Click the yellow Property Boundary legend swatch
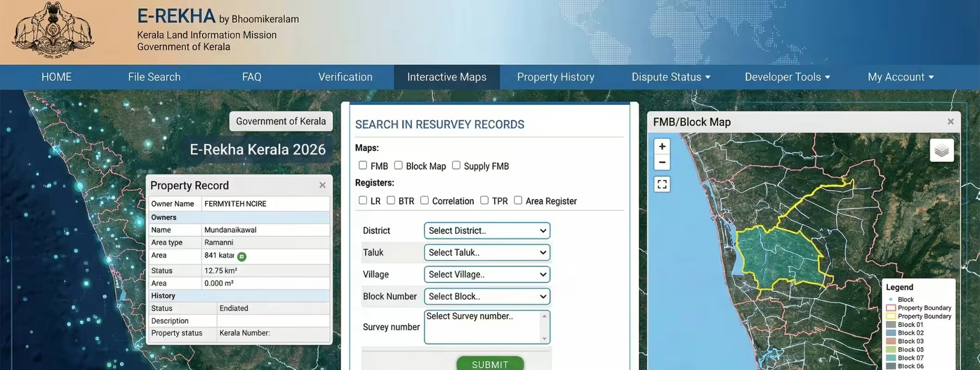 (x=891, y=316)
